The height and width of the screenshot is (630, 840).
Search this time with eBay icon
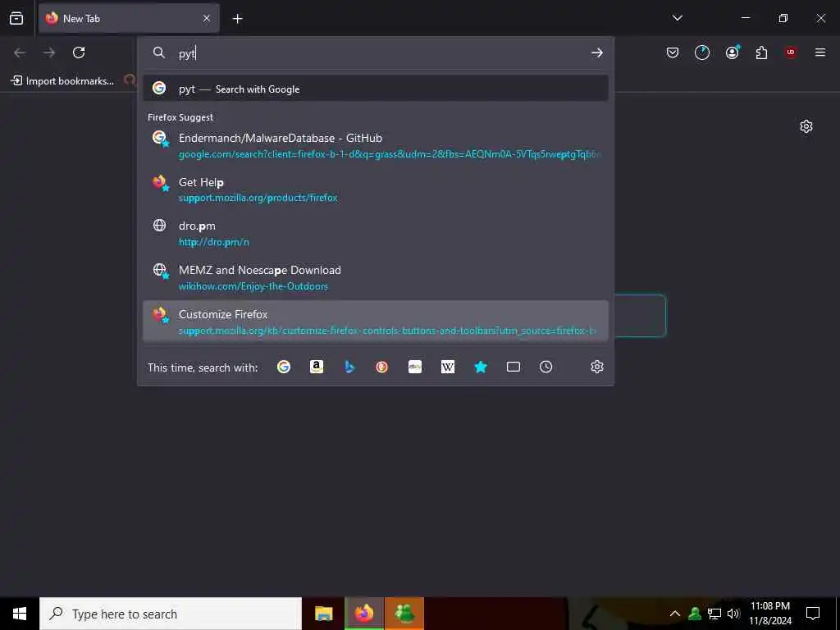(414, 367)
